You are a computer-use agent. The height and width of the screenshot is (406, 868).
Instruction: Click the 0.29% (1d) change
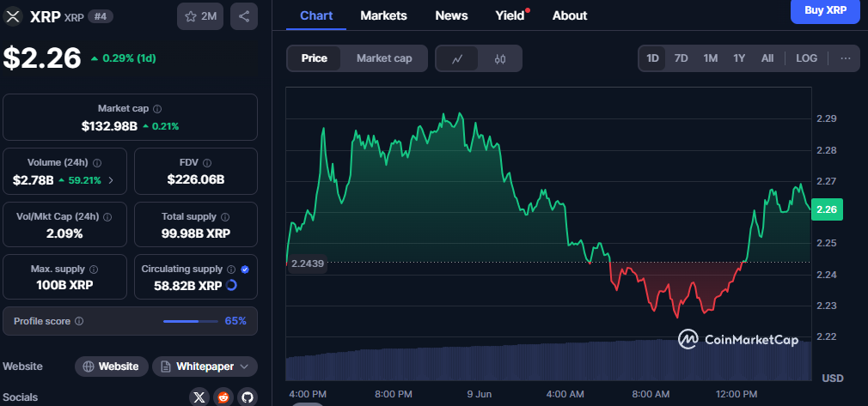pos(123,58)
